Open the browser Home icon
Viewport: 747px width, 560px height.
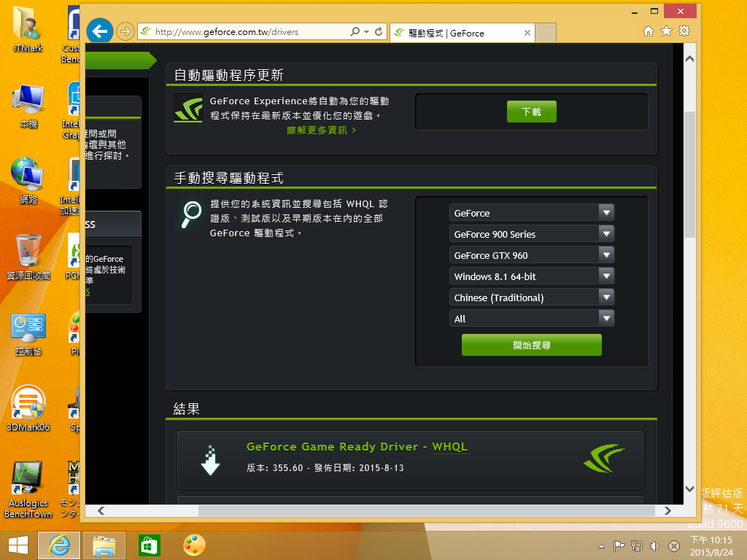tap(649, 31)
